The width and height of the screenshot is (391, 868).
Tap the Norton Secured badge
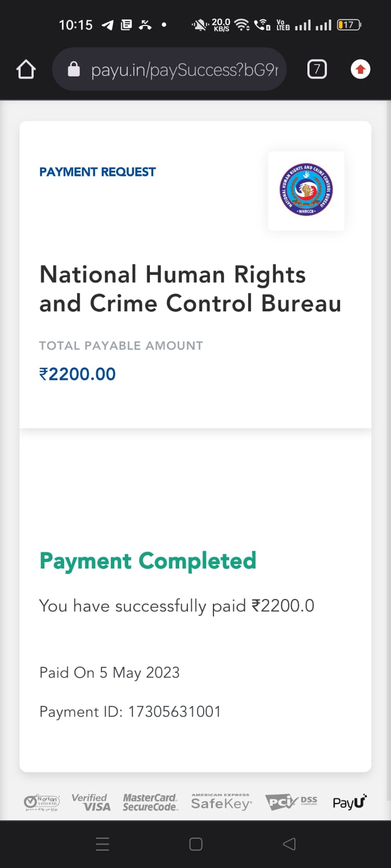(x=42, y=802)
